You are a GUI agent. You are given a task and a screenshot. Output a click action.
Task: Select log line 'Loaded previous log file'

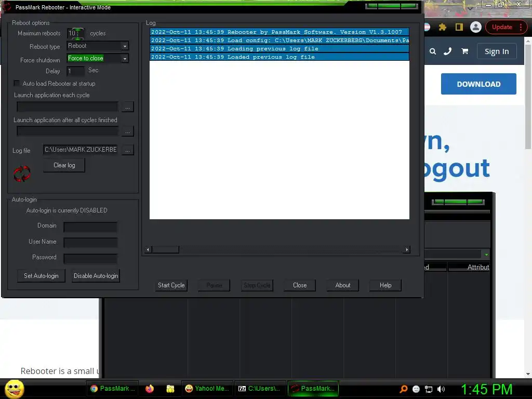279,57
